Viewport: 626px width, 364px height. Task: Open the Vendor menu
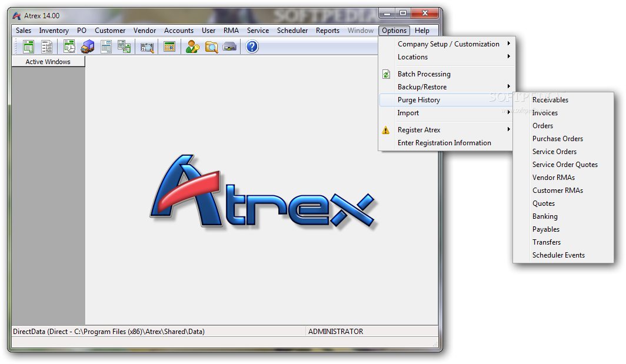click(145, 31)
